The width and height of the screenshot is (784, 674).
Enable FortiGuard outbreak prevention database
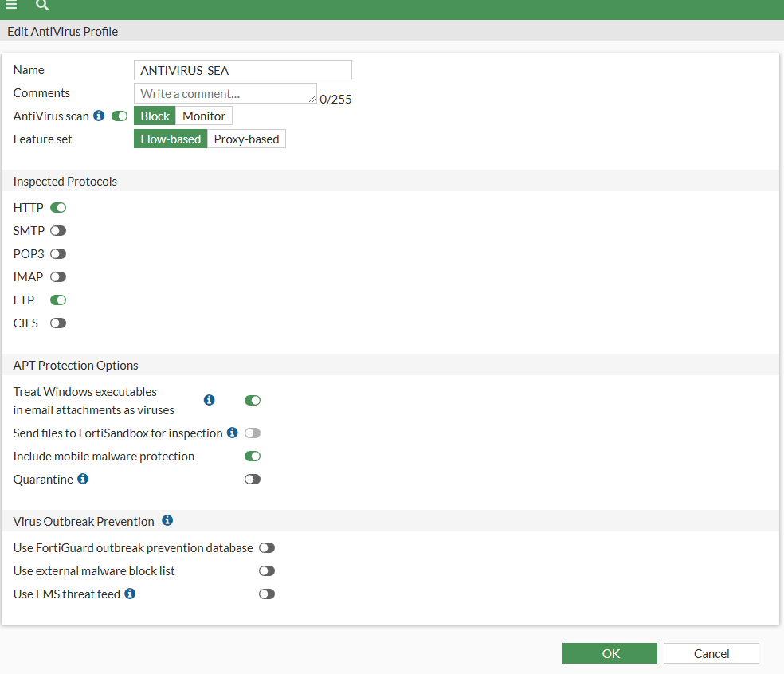(x=266, y=548)
